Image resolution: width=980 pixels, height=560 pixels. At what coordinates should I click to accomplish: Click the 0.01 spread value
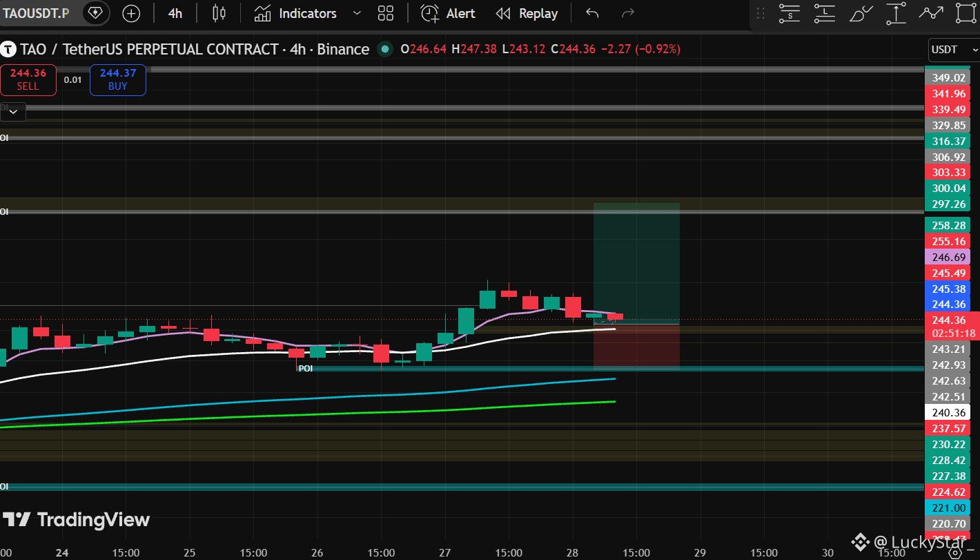click(72, 79)
